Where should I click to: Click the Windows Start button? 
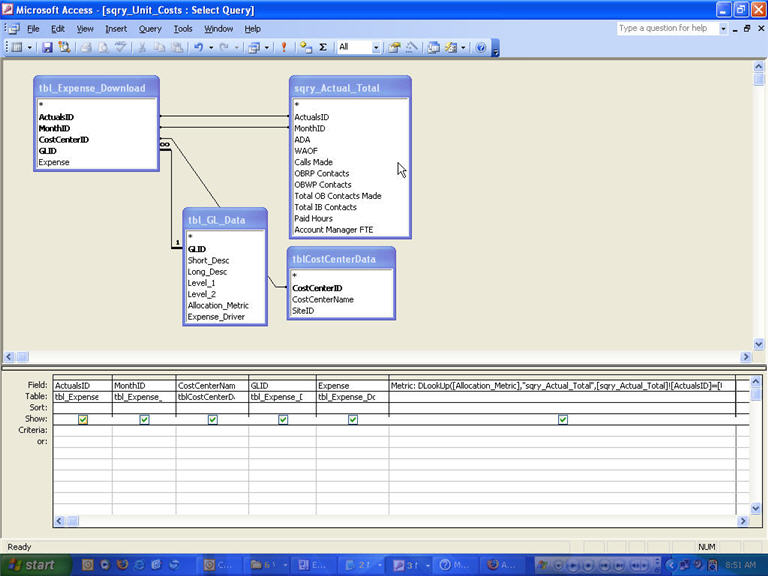(30, 565)
